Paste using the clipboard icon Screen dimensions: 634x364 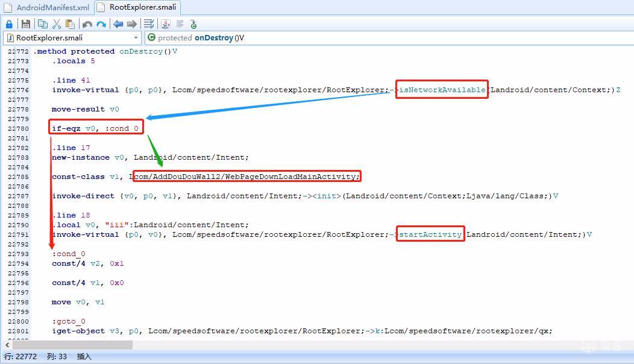click(x=71, y=24)
